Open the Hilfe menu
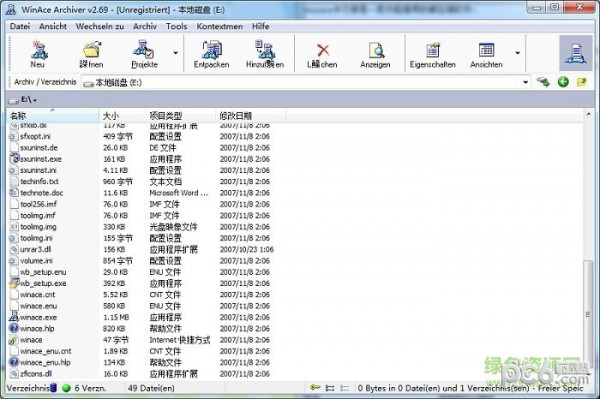The width and height of the screenshot is (600, 399). click(260, 26)
